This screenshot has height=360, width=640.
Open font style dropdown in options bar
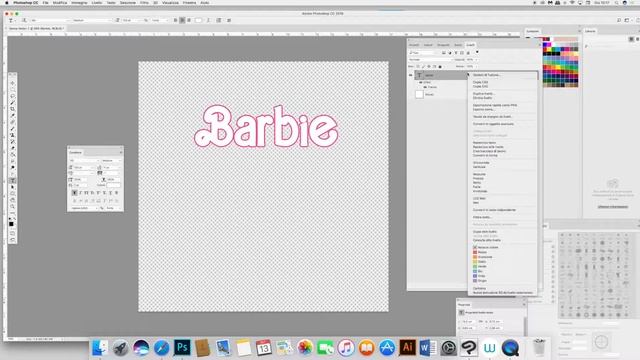tap(92, 20)
